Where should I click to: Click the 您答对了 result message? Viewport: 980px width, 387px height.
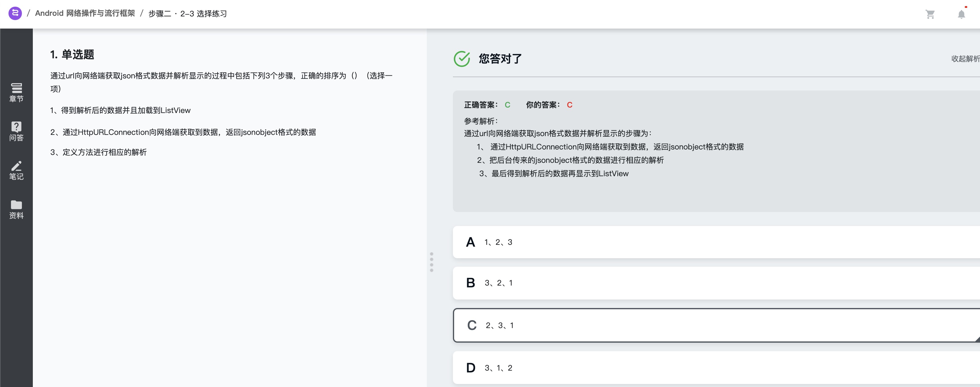tap(500, 59)
